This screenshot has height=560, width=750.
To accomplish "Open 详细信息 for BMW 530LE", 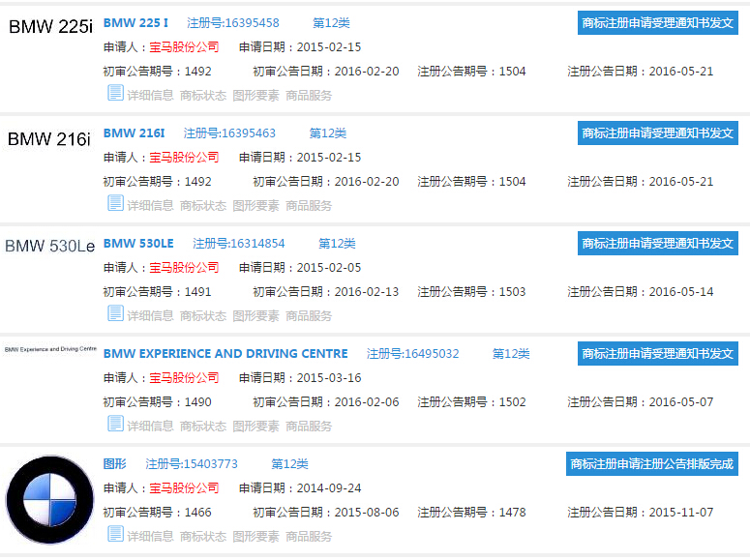I will coord(150,315).
